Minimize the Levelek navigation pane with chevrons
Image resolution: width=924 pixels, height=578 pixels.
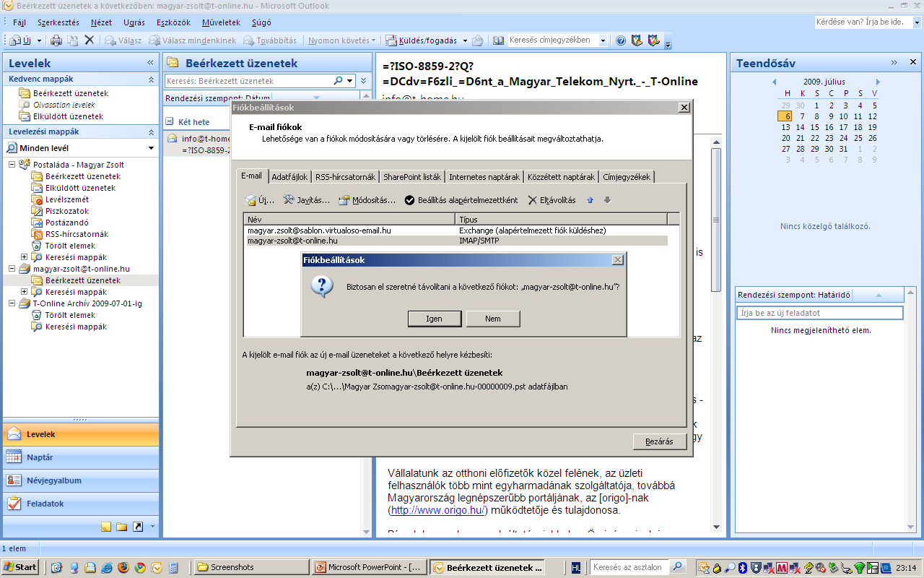click(150, 63)
